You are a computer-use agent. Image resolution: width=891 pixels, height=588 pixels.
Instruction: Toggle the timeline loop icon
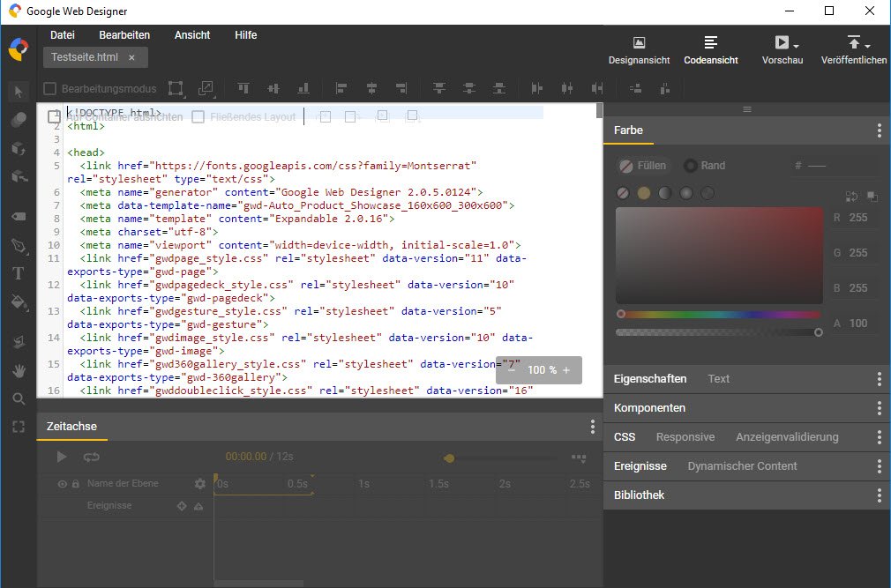point(92,457)
